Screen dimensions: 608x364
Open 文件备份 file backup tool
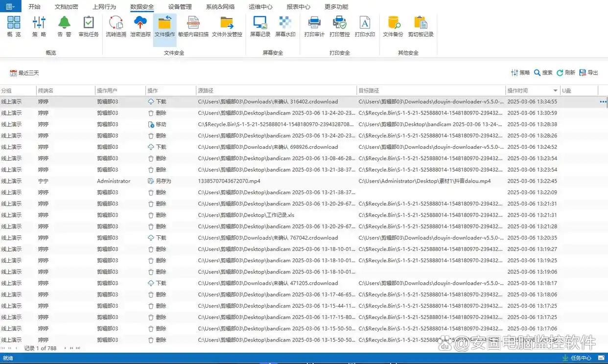pos(393,26)
